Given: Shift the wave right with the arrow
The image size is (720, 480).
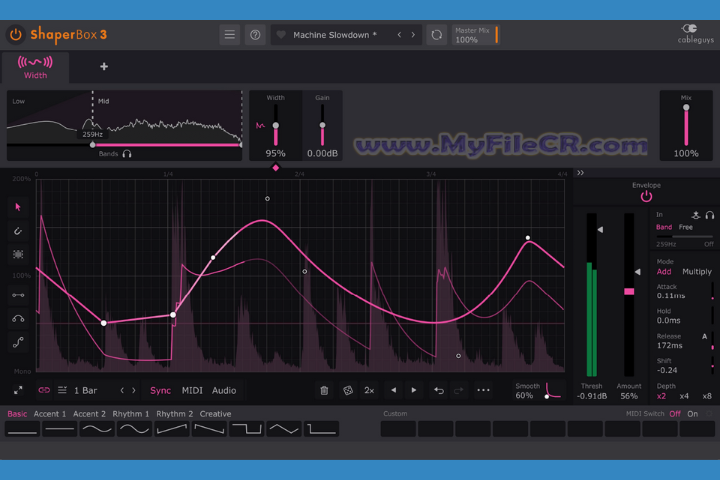Looking at the screenshot, I should pos(414,390).
